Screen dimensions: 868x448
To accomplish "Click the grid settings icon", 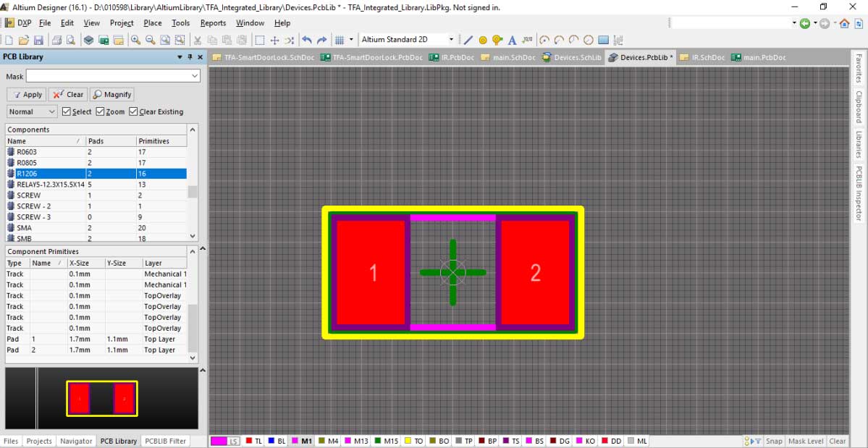I will pyautogui.click(x=339, y=41).
